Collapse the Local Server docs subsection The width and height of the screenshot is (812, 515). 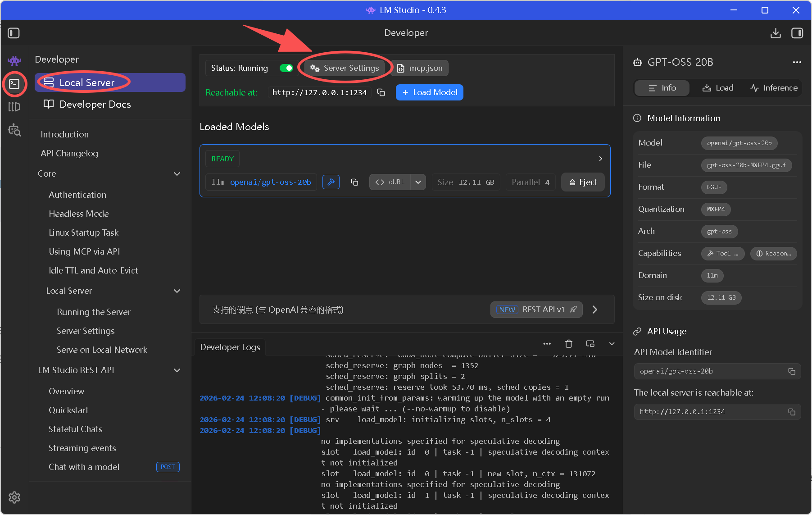click(x=177, y=291)
